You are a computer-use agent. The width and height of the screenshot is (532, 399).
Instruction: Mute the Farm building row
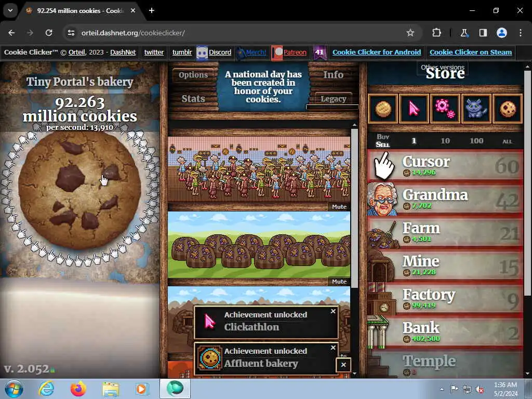pyautogui.click(x=339, y=282)
